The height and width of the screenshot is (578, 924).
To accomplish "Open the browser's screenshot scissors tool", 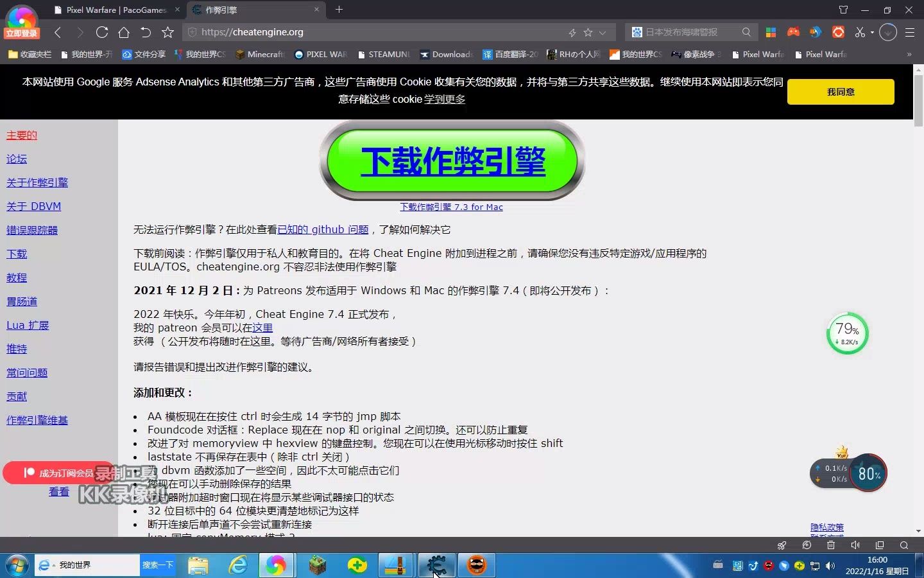I will point(860,32).
